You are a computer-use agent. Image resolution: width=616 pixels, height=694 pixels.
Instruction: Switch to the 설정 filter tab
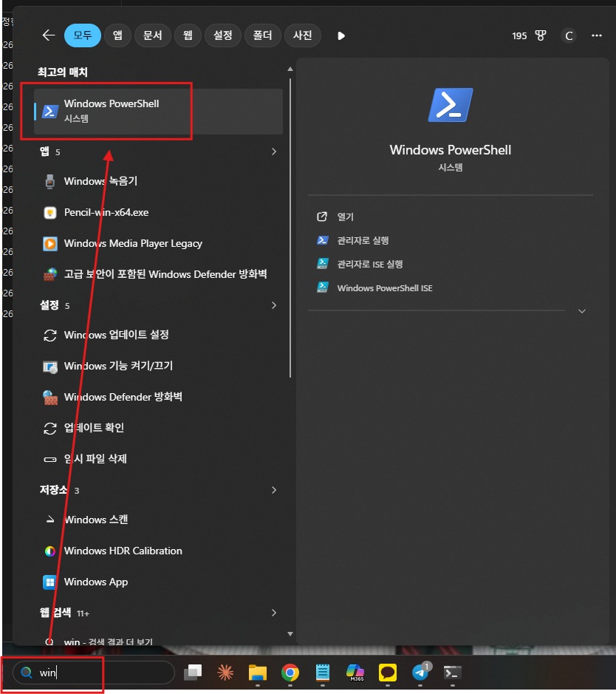coord(223,35)
